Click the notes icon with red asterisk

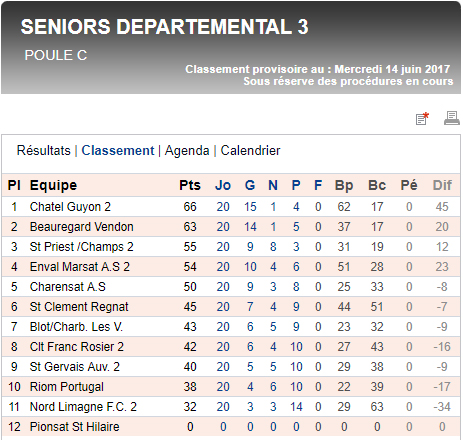click(422, 118)
